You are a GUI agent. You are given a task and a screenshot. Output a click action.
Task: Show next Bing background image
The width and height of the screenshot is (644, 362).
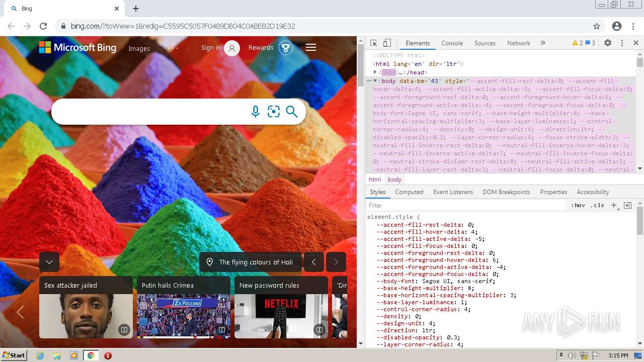pos(336,262)
